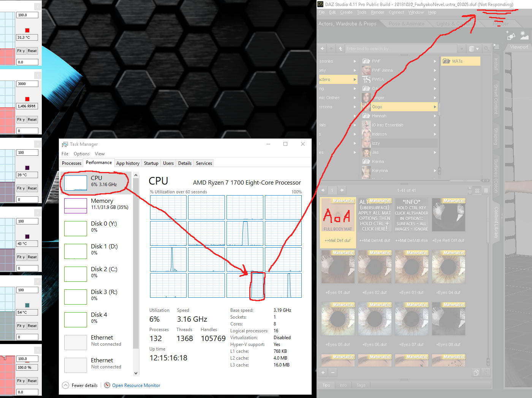Screen dimensions: 532x398
Task: Open the Render menu in DAZ Studio
Action: pos(377,12)
